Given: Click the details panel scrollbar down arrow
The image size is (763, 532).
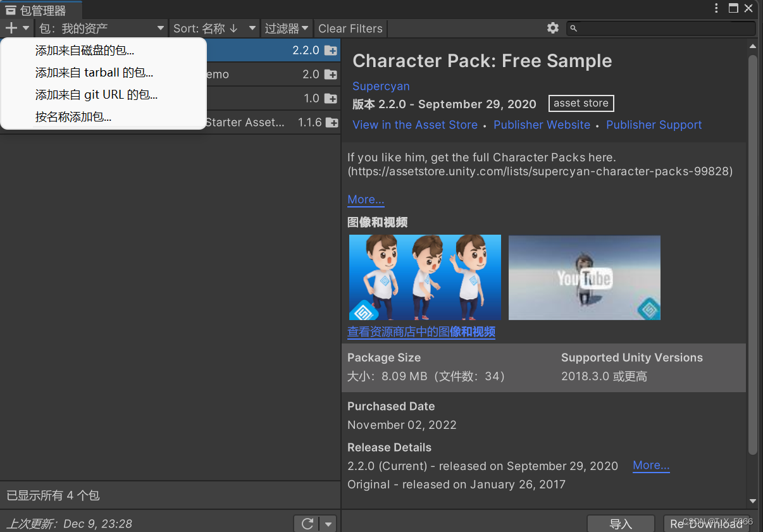Looking at the screenshot, I should [x=753, y=501].
